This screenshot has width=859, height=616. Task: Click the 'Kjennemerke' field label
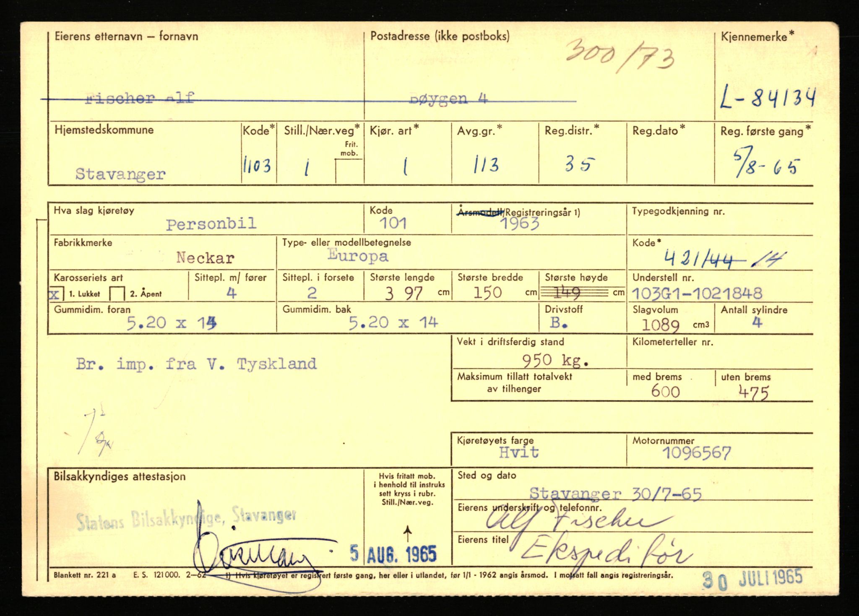click(757, 36)
